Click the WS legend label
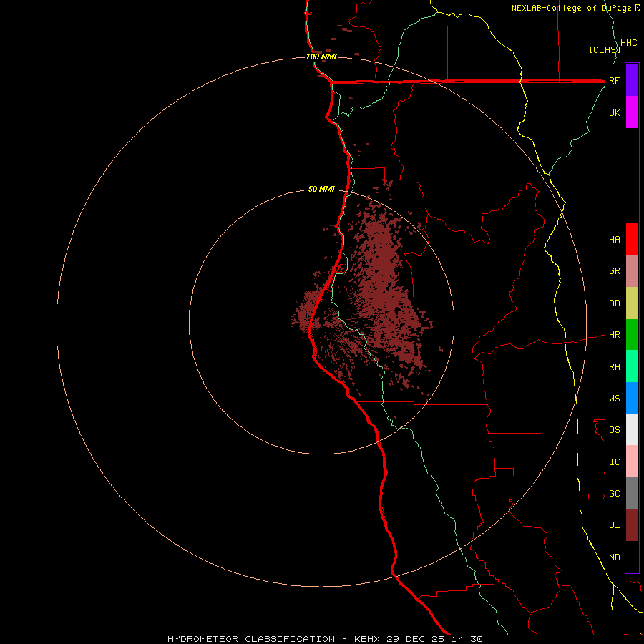The image size is (644, 644). (x=615, y=399)
